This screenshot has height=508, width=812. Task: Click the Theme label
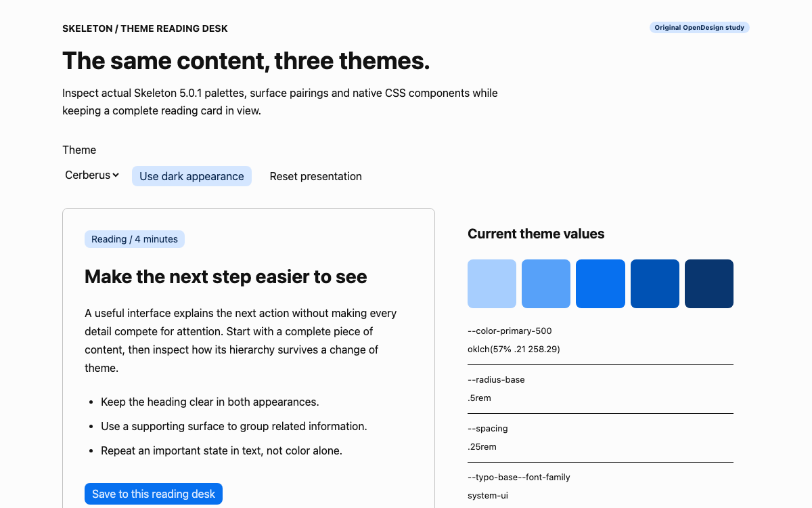[x=79, y=150]
